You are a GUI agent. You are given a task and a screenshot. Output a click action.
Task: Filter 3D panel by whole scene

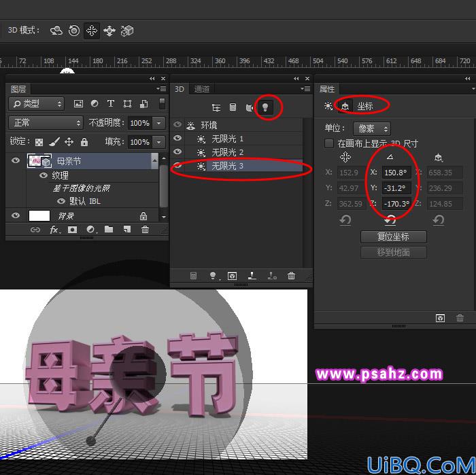point(216,107)
